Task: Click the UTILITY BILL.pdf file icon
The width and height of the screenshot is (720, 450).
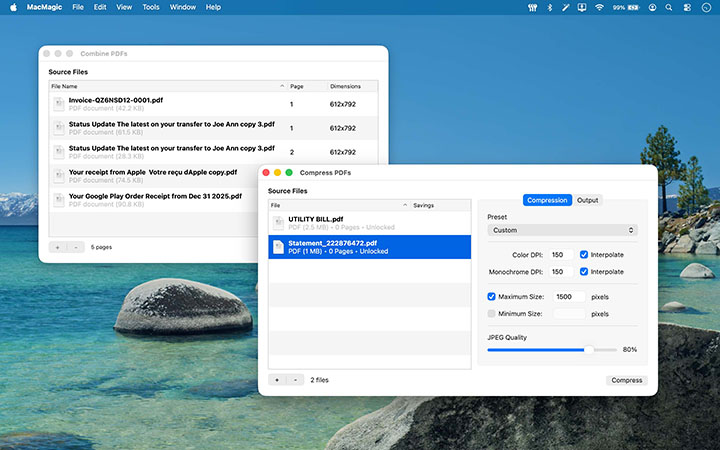Action: [x=279, y=222]
